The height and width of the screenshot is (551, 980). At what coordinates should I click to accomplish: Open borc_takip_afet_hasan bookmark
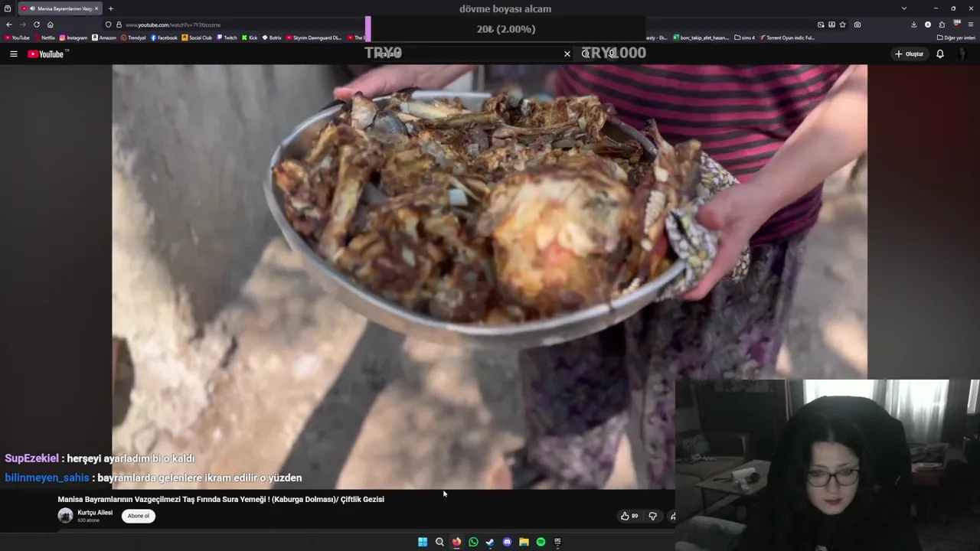click(701, 37)
